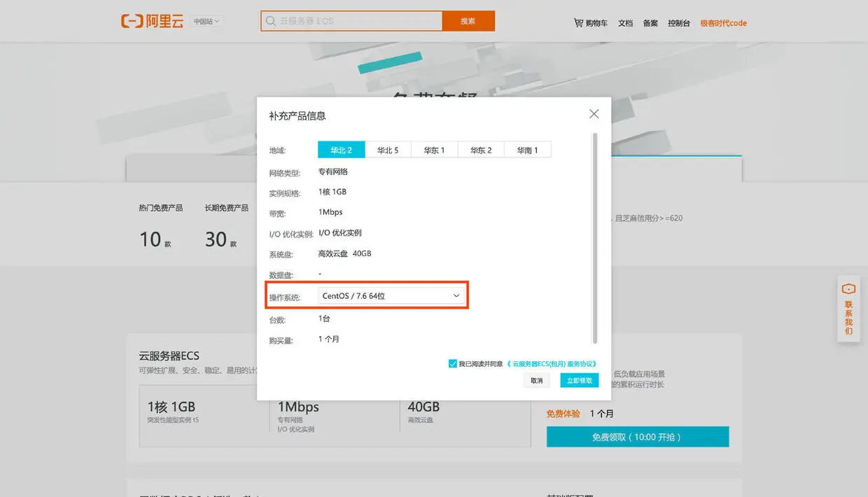Image resolution: width=868 pixels, height=497 pixels.
Task: Click the 长期免费产品 label
Action: point(227,208)
